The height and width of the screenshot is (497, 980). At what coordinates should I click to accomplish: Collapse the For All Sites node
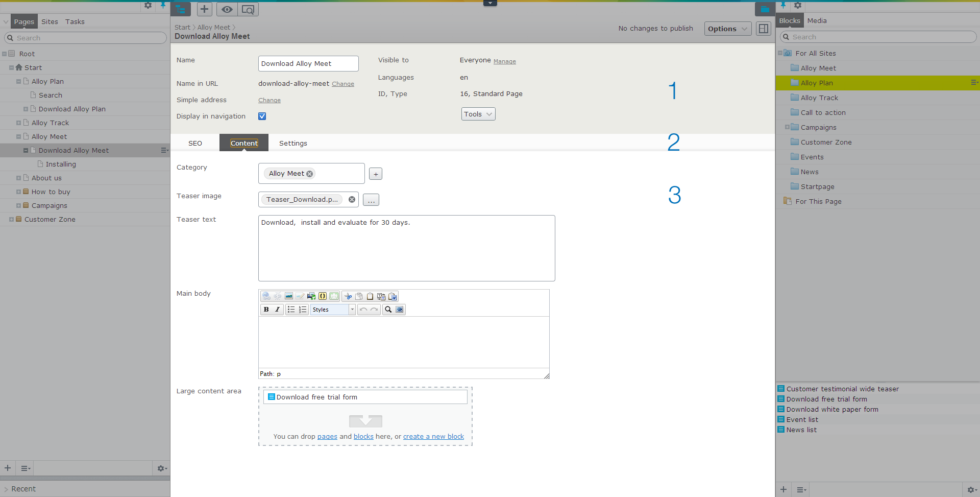780,53
